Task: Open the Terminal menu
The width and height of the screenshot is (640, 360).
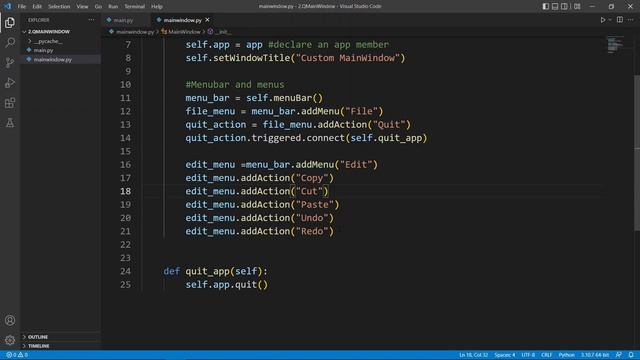Action: point(135,7)
